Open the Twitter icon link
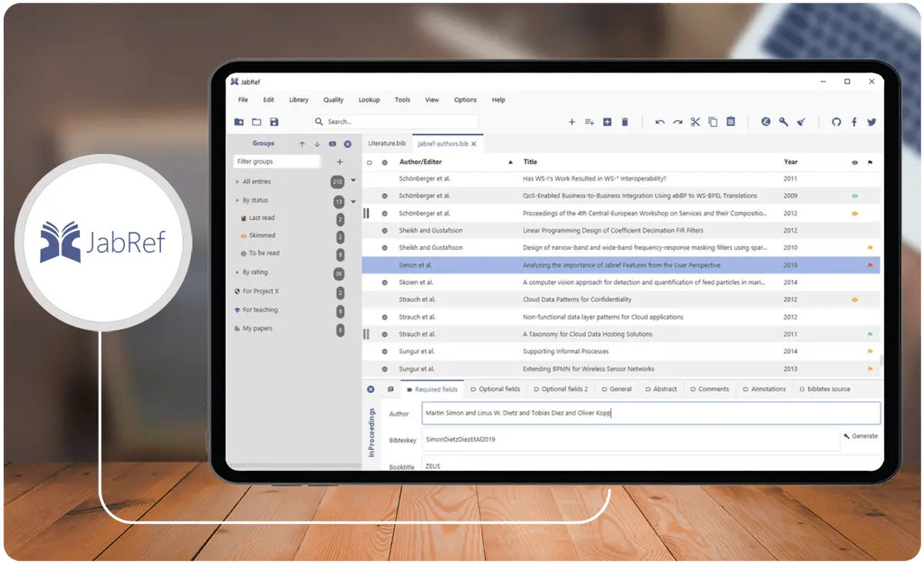Image resolution: width=924 pixels, height=564 pixels. click(x=872, y=122)
